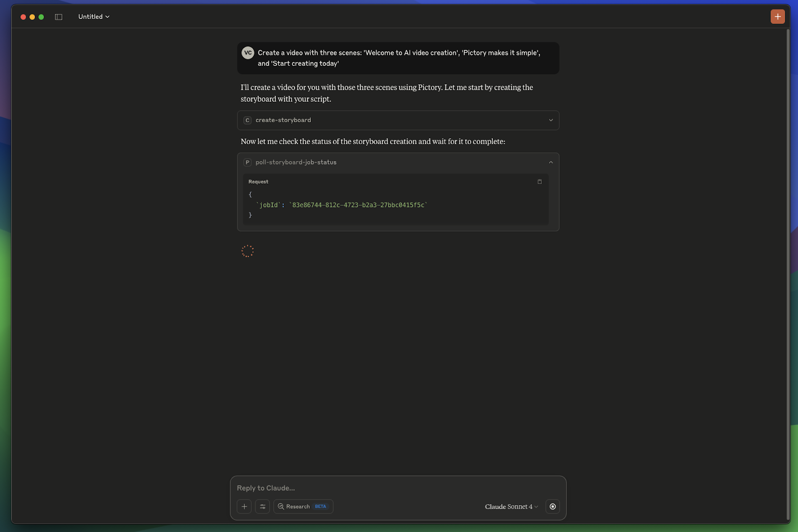Open the search and tools settings icon

262,507
